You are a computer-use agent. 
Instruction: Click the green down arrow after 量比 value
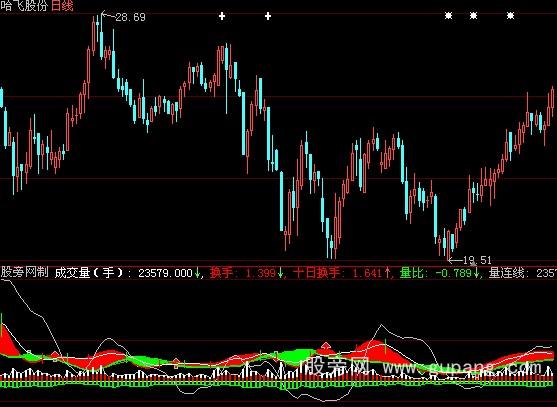[x=476, y=273]
